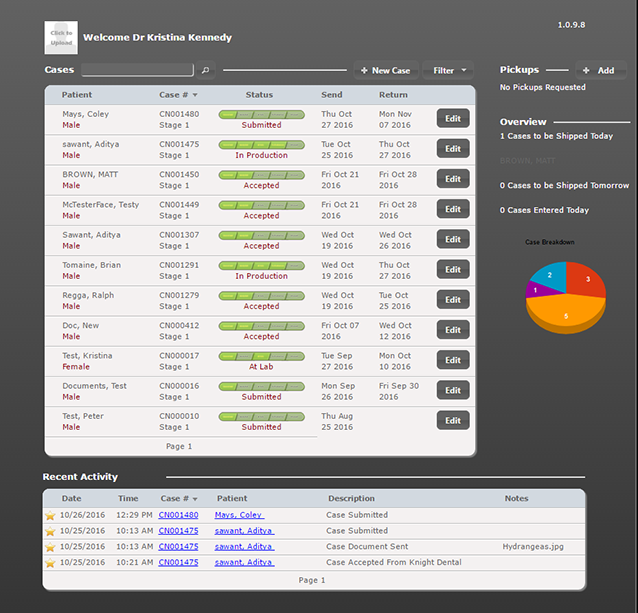
Task: Sort Recent Activity by Case # arrow
Action: tap(195, 499)
